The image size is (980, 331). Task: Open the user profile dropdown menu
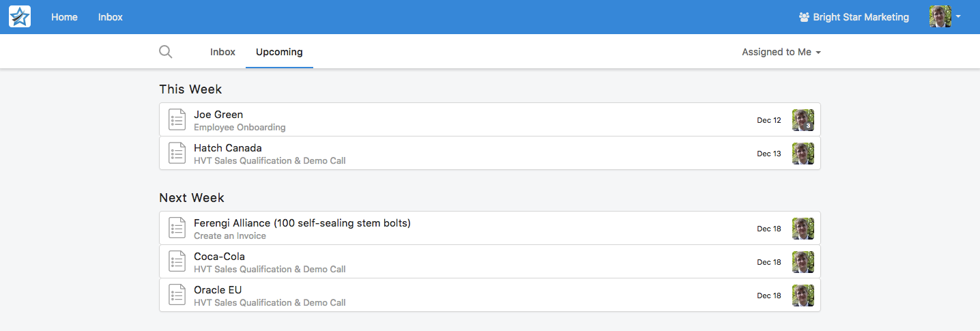tap(945, 16)
